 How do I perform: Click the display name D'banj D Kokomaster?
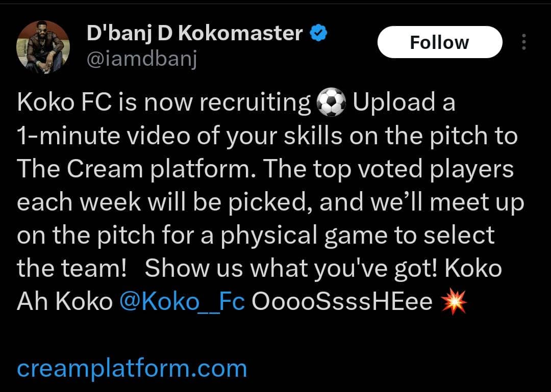(x=194, y=34)
